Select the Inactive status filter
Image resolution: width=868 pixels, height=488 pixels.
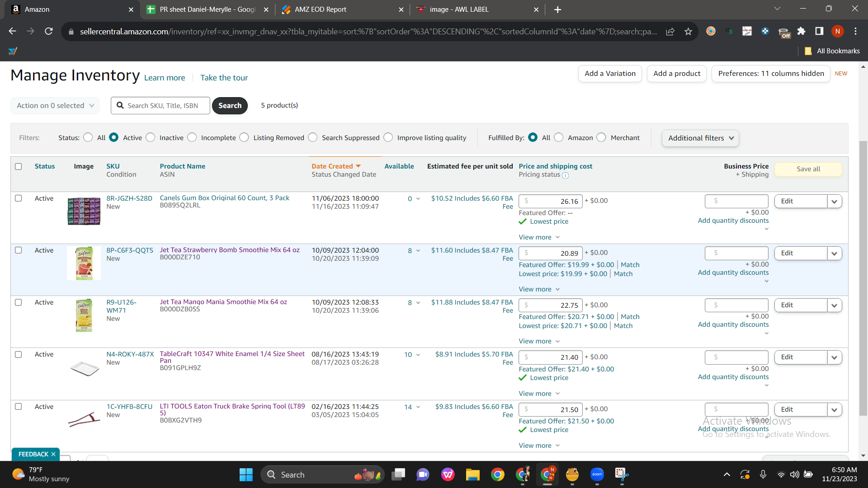(x=151, y=137)
